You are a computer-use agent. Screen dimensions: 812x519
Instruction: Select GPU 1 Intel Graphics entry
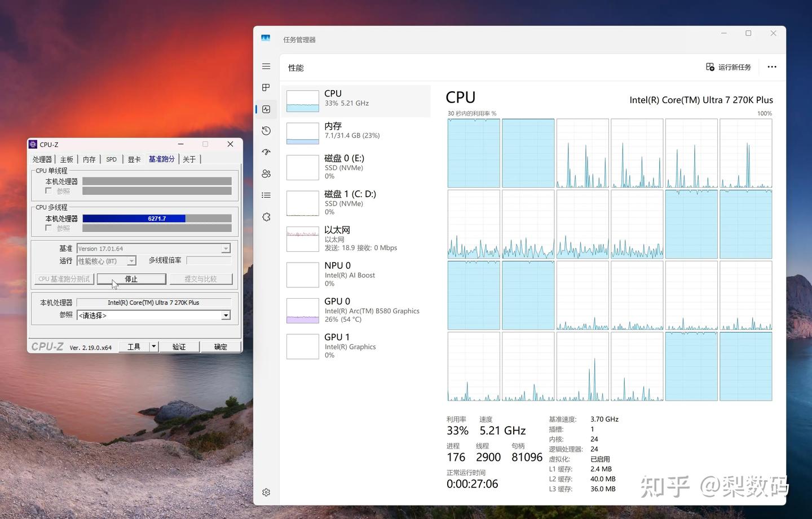356,346
